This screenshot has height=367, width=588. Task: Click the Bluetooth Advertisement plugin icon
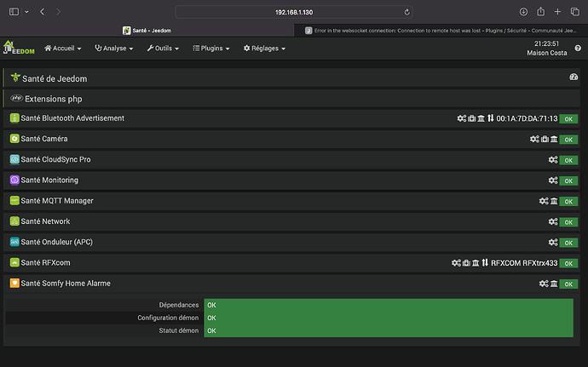[x=14, y=118]
